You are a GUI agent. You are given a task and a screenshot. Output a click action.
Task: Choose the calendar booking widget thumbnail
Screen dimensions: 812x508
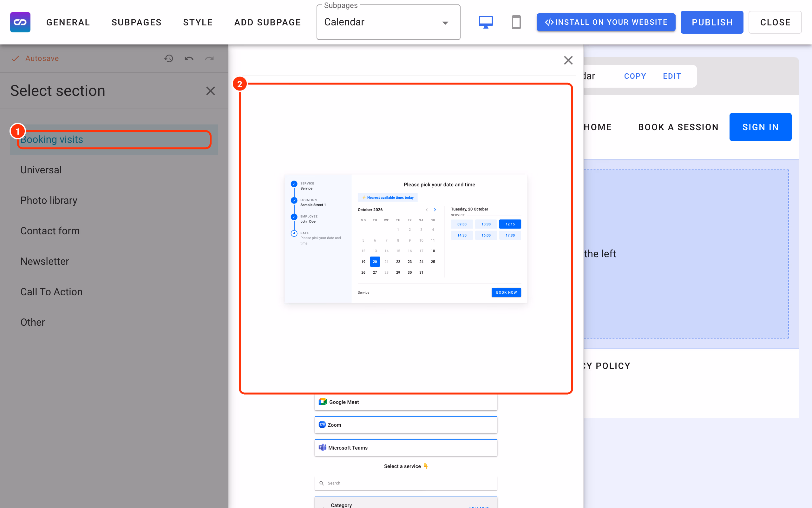(x=406, y=238)
